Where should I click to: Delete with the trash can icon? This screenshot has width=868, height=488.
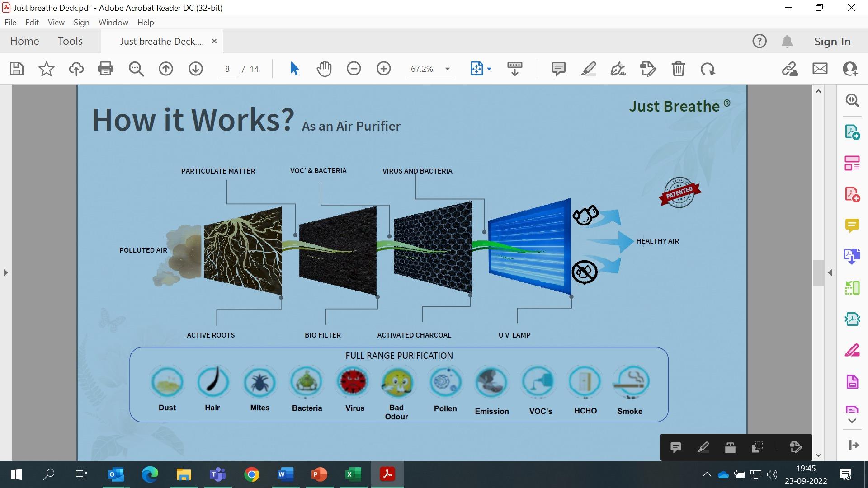[x=678, y=69]
